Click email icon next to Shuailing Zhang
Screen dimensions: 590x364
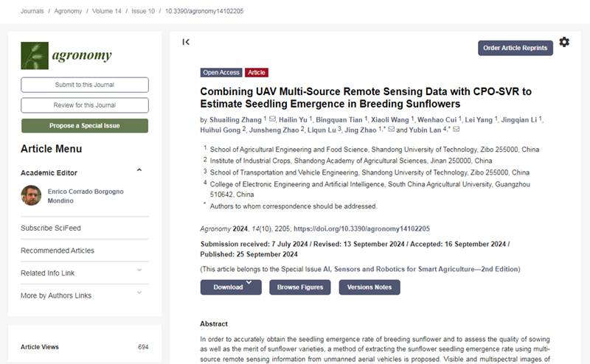[273, 119]
